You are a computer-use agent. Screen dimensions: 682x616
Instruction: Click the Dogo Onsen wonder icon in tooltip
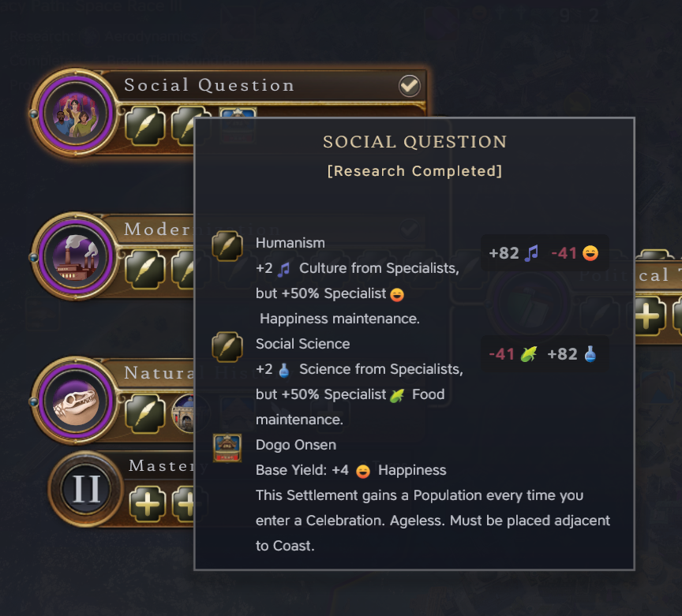click(227, 448)
